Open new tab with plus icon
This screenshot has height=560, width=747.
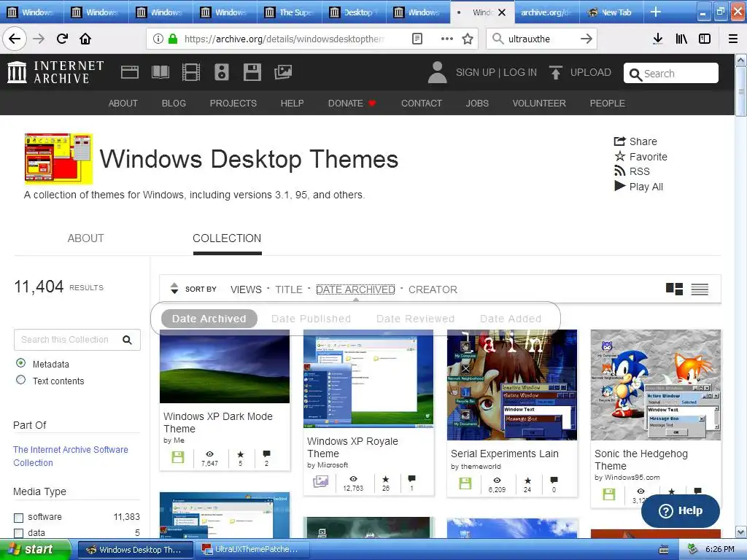click(x=656, y=12)
